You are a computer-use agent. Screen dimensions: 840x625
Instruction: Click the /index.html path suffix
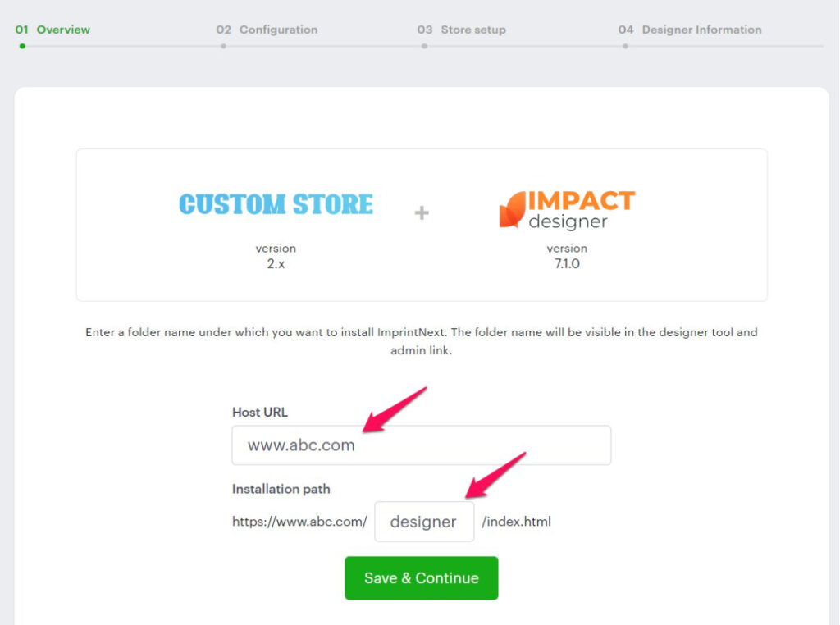516,522
